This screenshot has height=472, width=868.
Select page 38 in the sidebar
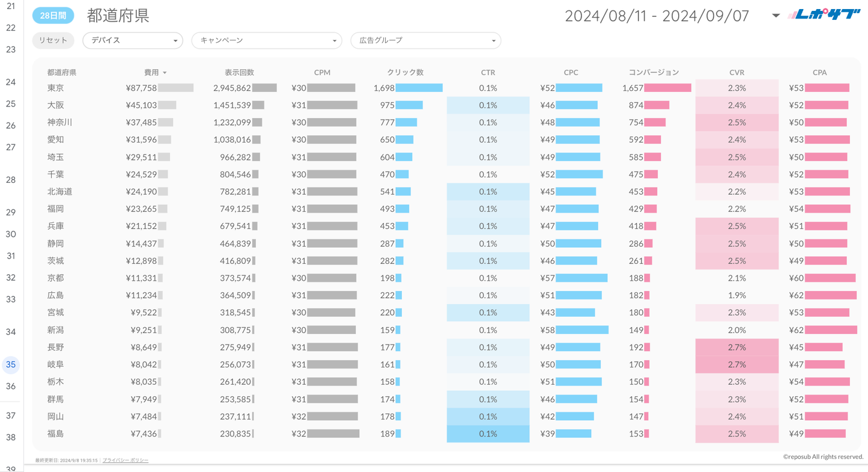(x=11, y=437)
